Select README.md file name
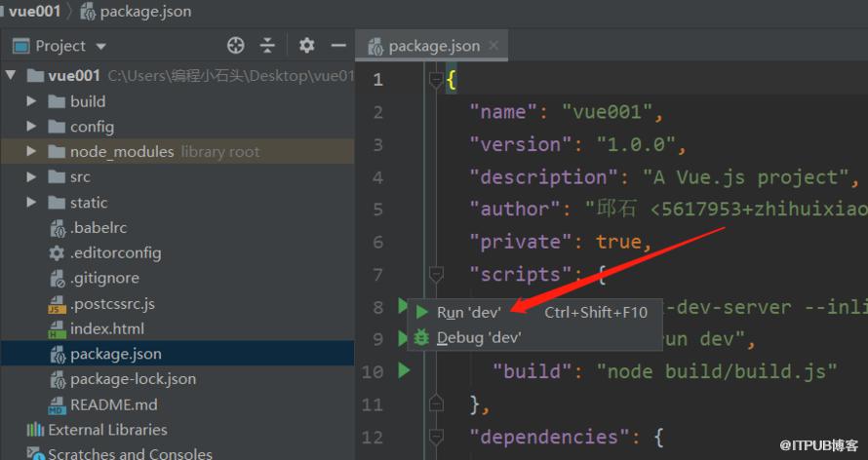Image resolution: width=868 pixels, height=460 pixels. point(113,404)
